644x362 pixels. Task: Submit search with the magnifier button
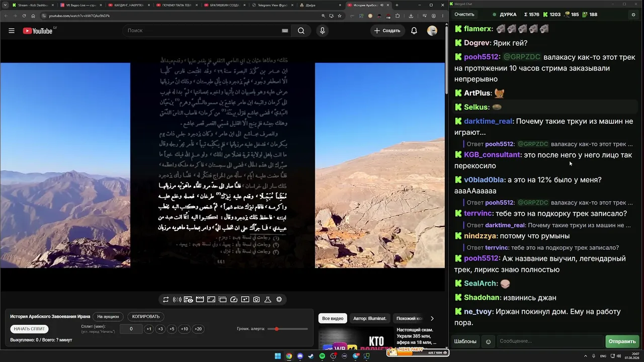coord(301,31)
